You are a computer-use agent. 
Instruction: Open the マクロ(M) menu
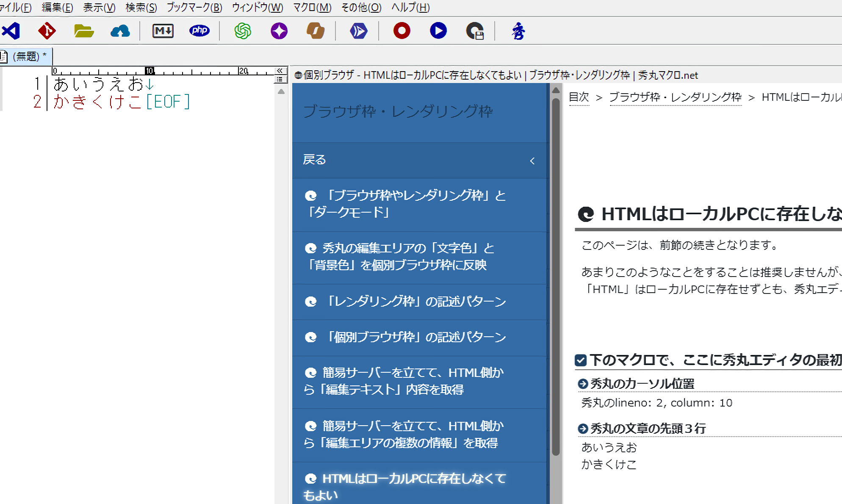click(x=312, y=7)
